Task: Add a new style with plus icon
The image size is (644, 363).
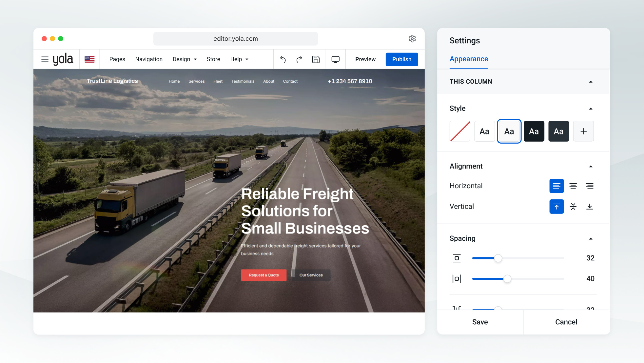Action: (x=583, y=131)
